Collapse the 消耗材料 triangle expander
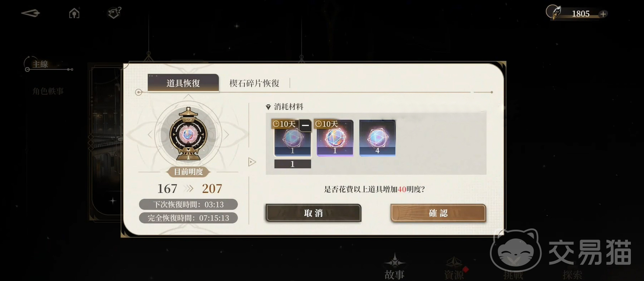644x281 pixels. point(268,107)
